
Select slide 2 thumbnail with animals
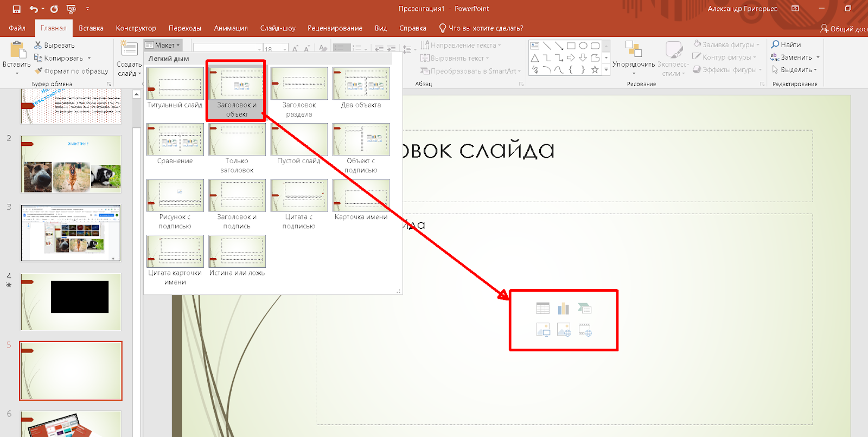pos(71,164)
